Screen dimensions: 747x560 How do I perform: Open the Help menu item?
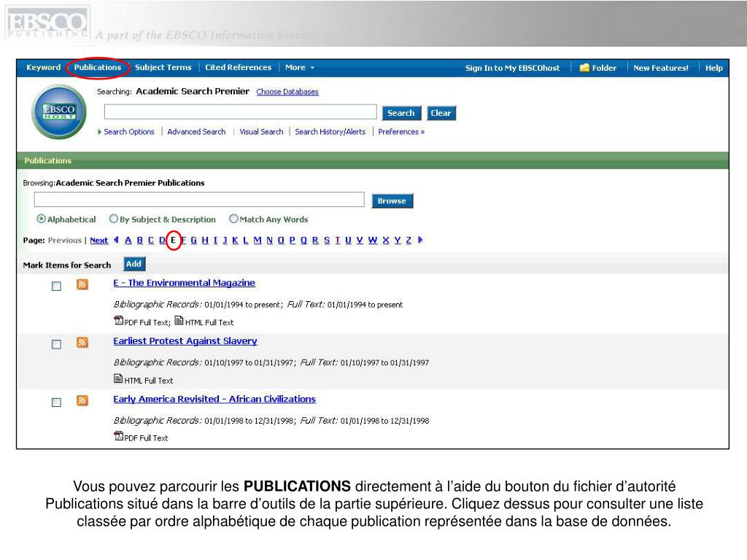coord(713,68)
